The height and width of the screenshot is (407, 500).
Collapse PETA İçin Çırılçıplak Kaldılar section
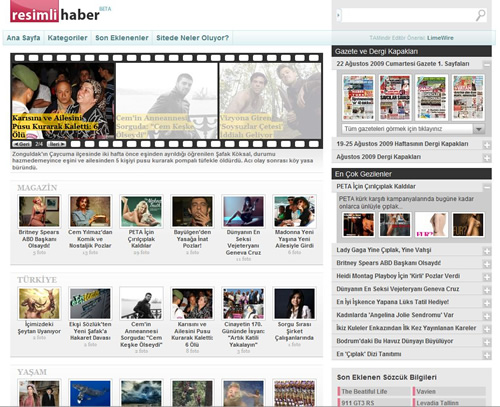pyautogui.click(x=487, y=187)
